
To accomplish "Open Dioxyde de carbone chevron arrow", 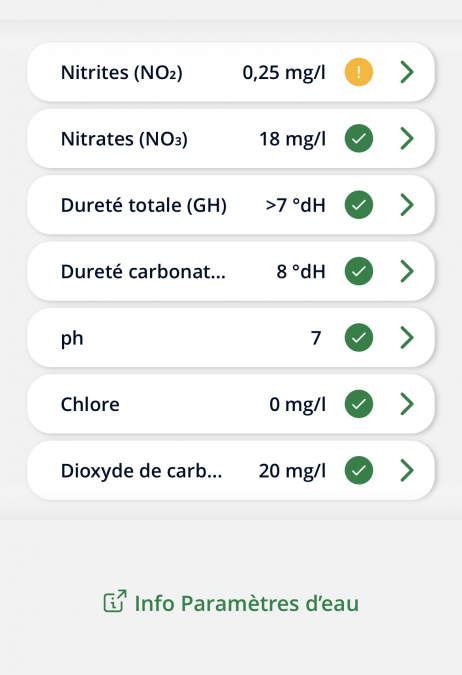I will 407,470.
